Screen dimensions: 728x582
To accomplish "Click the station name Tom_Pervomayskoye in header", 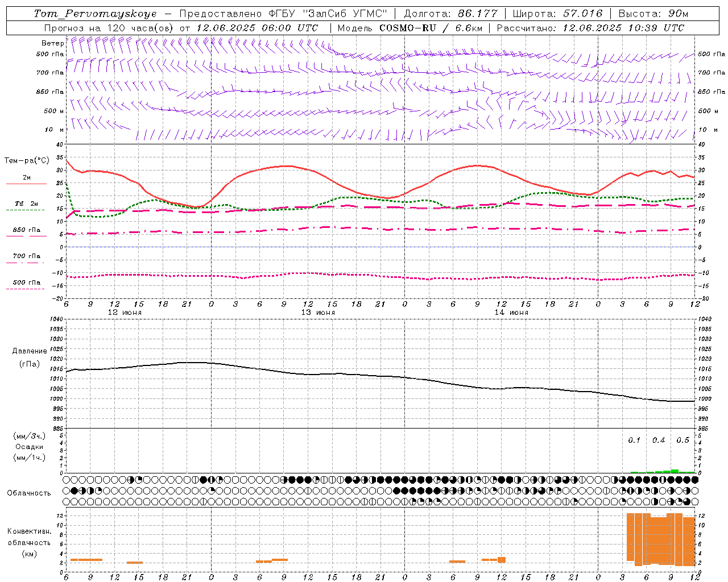I will [x=95, y=14].
